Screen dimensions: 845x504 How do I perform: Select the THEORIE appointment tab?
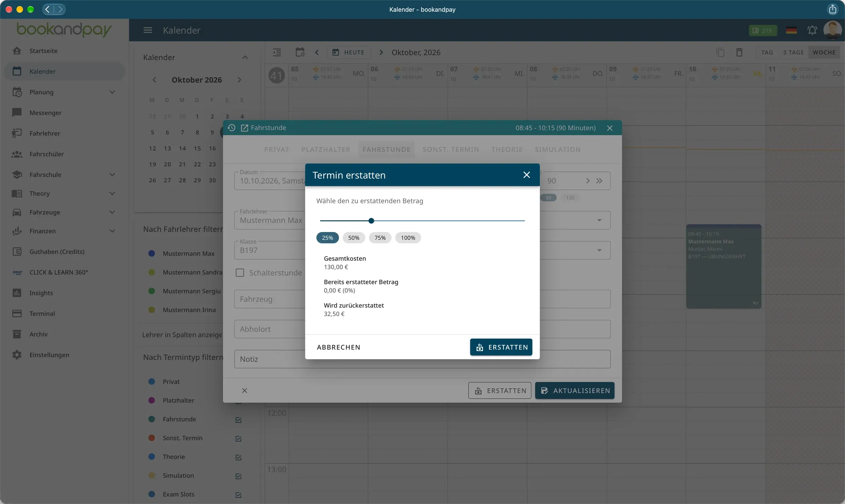507,150
